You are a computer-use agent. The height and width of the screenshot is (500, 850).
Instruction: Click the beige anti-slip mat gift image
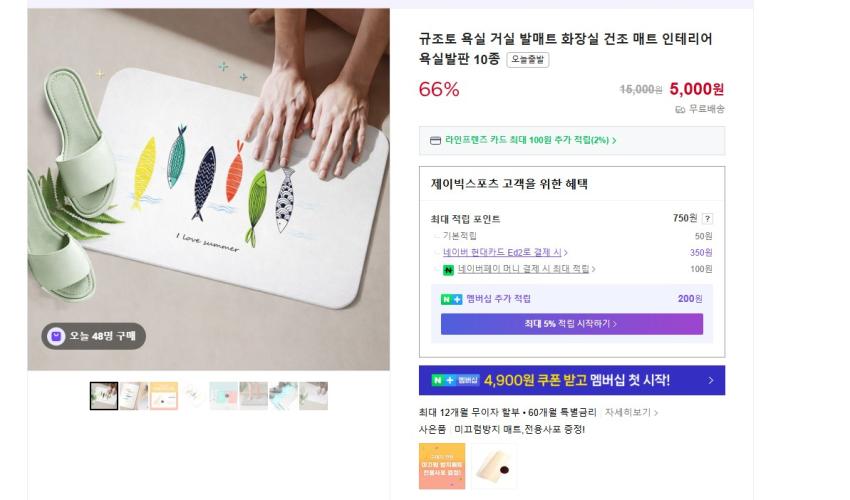coord(493,465)
